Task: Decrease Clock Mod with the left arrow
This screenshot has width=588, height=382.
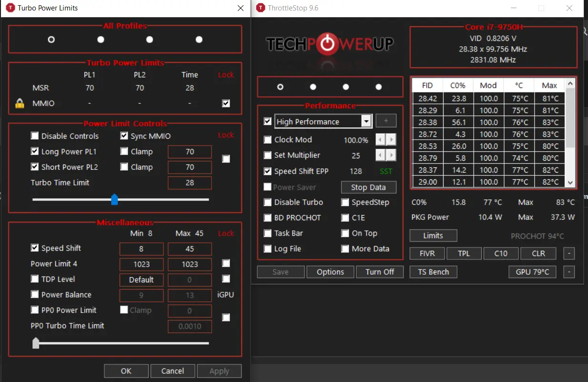Action: 381,140
